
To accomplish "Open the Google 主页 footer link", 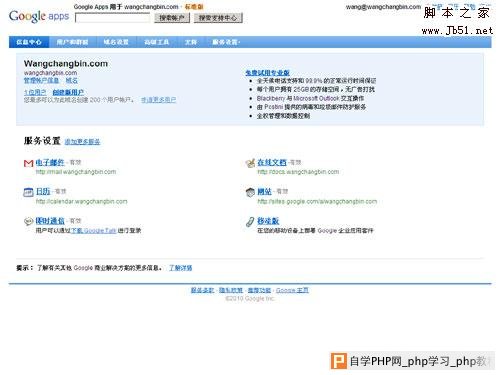I will [x=292, y=290].
